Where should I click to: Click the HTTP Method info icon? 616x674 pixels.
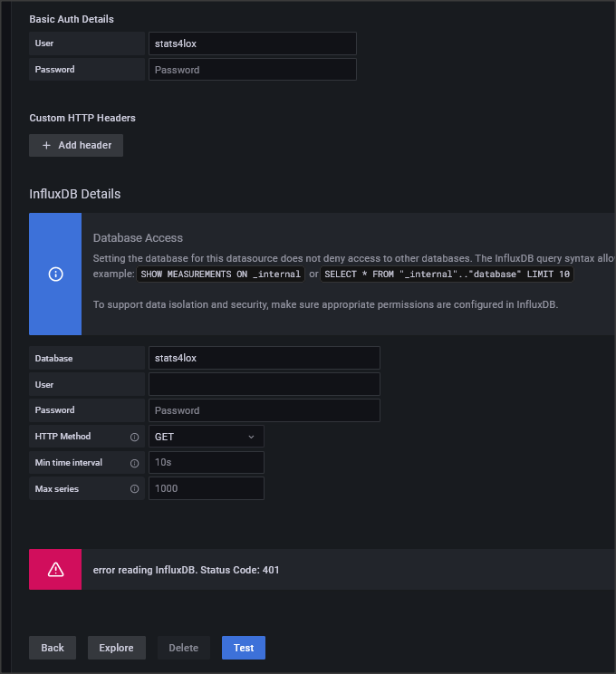click(135, 437)
